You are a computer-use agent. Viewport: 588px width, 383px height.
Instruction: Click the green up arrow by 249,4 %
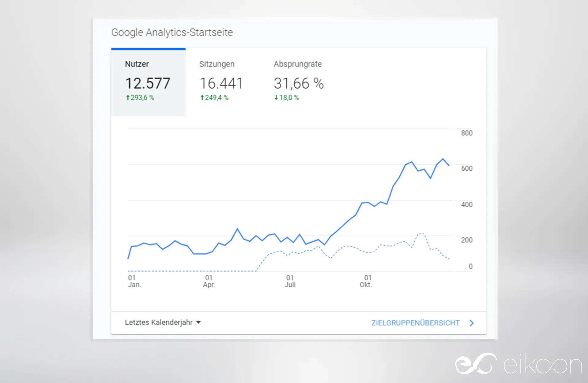pos(202,97)
